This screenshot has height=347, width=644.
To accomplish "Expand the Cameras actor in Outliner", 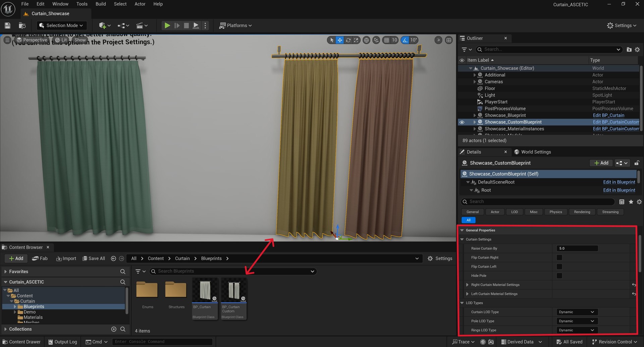I will pyautogui.click(x=474, y=82).
